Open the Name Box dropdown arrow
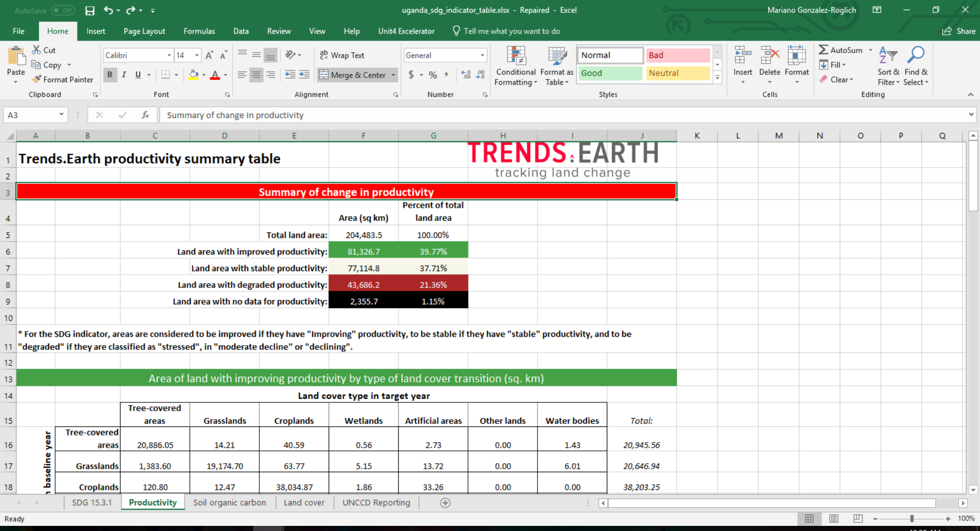This screenshot has width=980, height=531. tap(61, 115)
